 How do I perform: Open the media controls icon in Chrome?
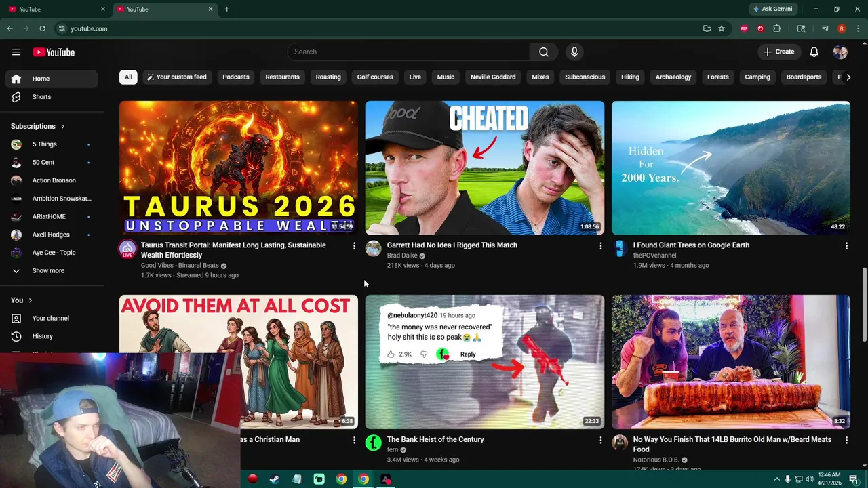[x=825, y=28]
